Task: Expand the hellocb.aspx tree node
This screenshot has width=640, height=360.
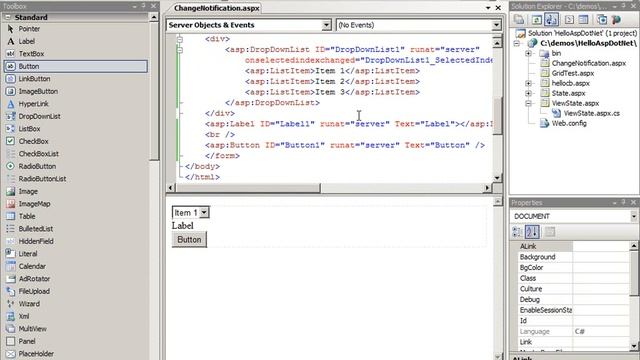Action: (x=528, y=83)
